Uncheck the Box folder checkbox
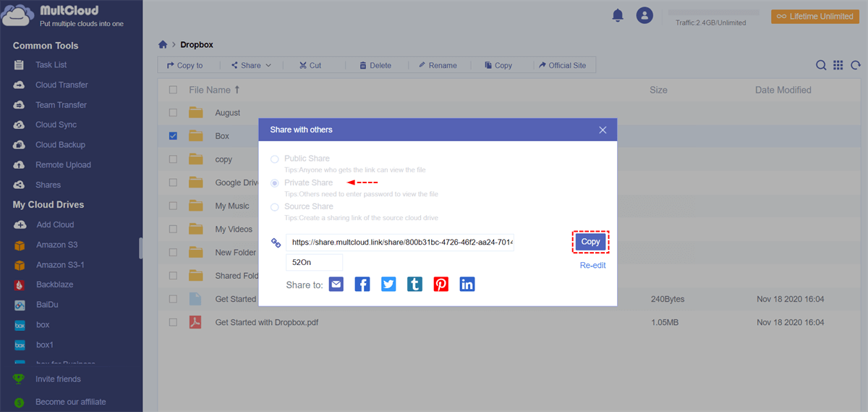The image size is (868, 412). point(173,135)
